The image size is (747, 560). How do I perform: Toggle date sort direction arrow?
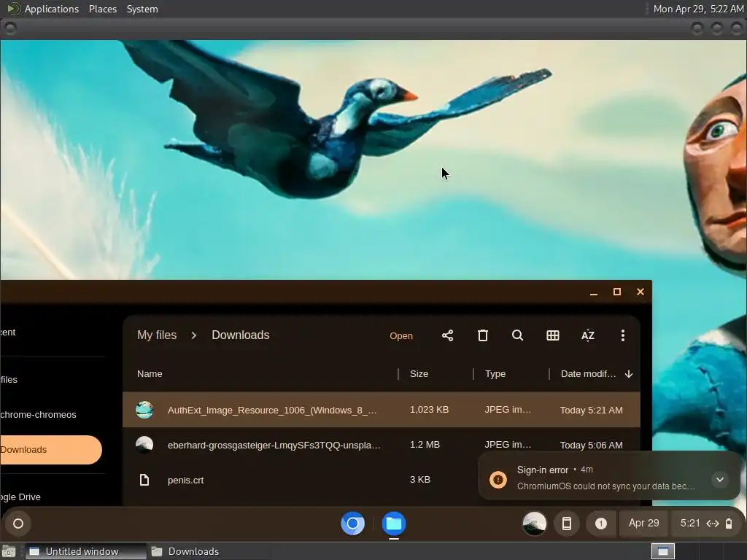[x=629, y=374]
